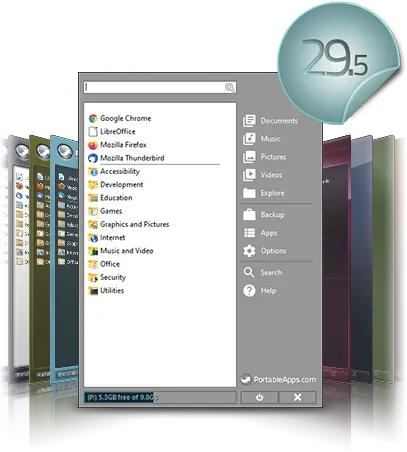The height and width of the screenshot is (452, 407).
Task: Close the platform menu with X button
Action: pyautogui.click(x=298, y=397)
